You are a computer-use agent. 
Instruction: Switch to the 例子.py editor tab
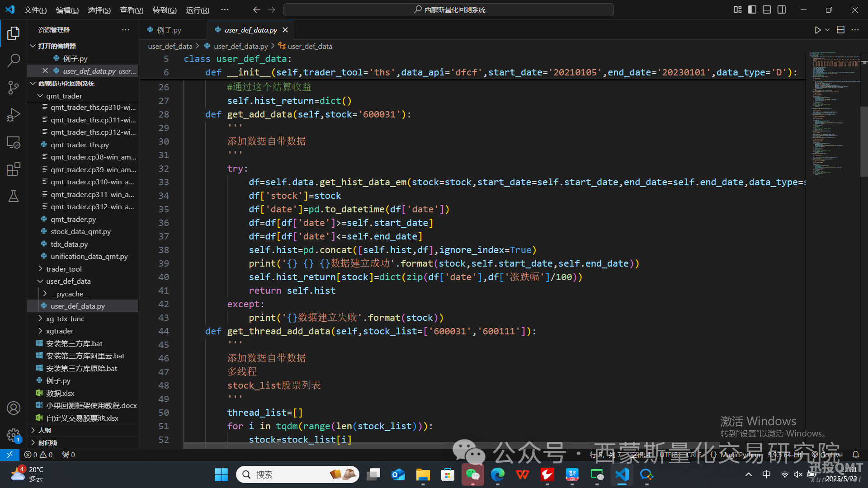[169, 30]
